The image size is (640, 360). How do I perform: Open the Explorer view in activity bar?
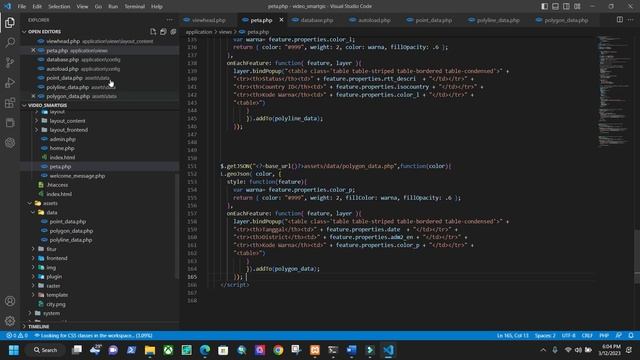click(x=10, y=22)
